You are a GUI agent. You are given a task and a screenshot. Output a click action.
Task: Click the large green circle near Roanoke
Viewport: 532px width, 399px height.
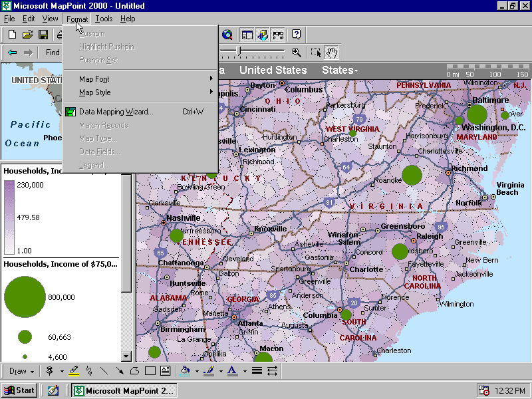pos(412,176)
